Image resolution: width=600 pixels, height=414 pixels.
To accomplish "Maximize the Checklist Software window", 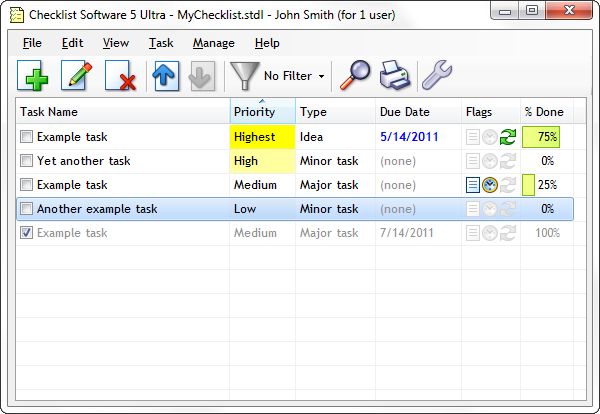I will (x=532, y=10).
